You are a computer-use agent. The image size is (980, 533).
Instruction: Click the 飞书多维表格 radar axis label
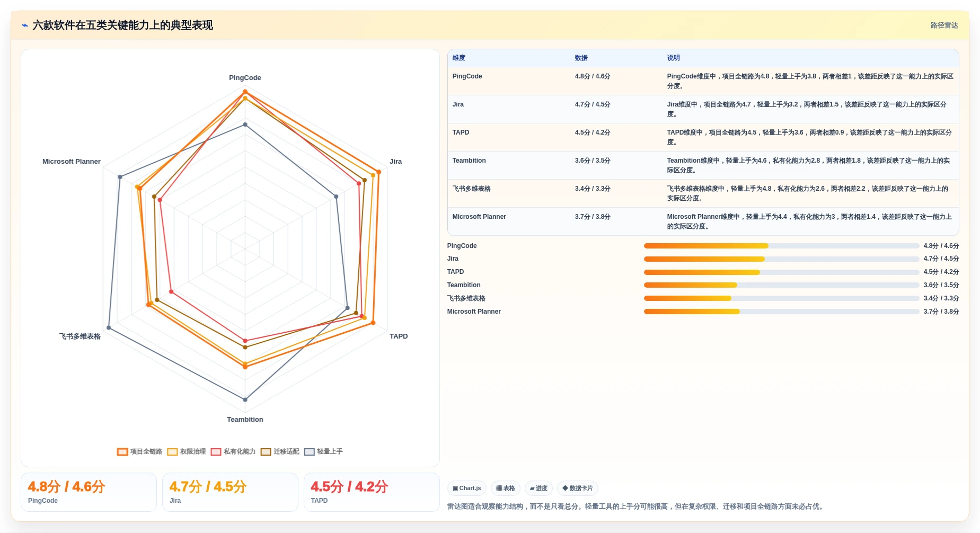[x=80, y=336]
